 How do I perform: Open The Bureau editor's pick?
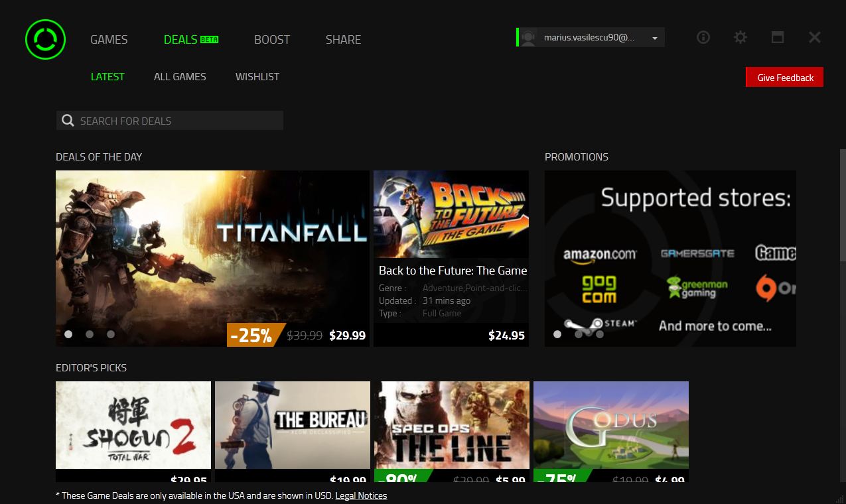(x=293, y=425)
